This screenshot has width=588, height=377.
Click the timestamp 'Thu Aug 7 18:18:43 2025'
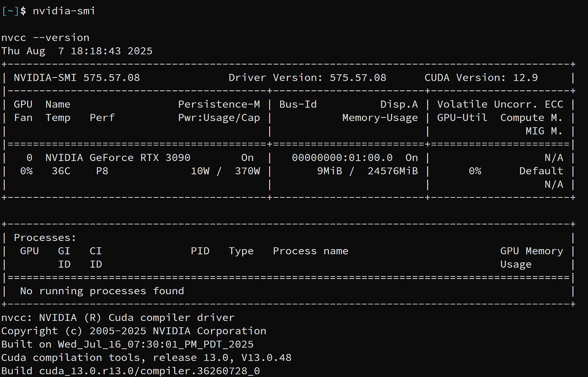pyautogui.click(x=77, y=51)
